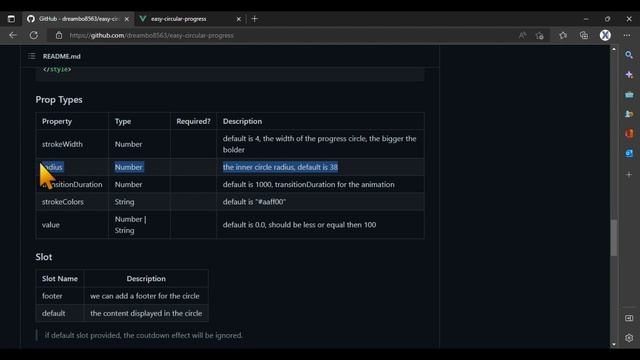Switch to the GitHub dreambo8563 tab
Image resolution: width=640 pixels, height=360 pixels.
[78, 19]
